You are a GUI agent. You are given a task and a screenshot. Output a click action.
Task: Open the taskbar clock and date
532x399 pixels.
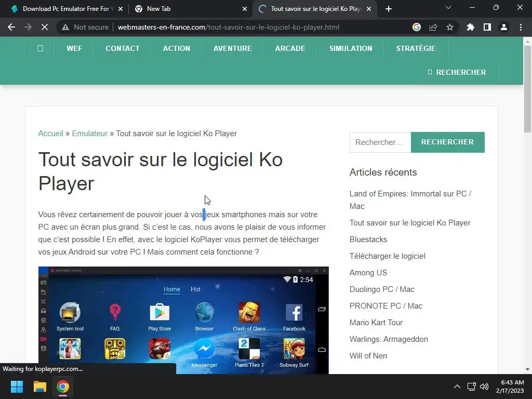tap(510, 387)
